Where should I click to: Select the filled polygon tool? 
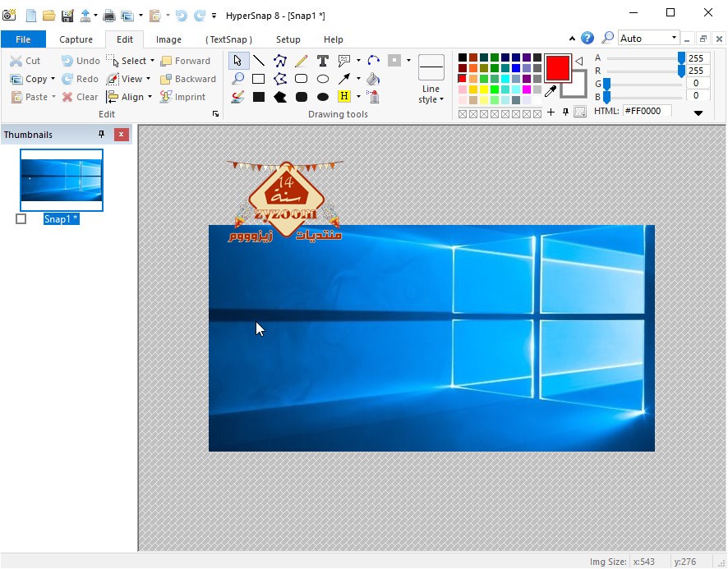tap(280, 97)
